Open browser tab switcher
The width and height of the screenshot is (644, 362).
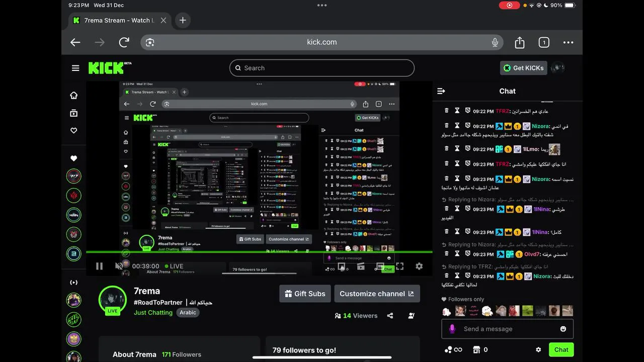(544, 42)
